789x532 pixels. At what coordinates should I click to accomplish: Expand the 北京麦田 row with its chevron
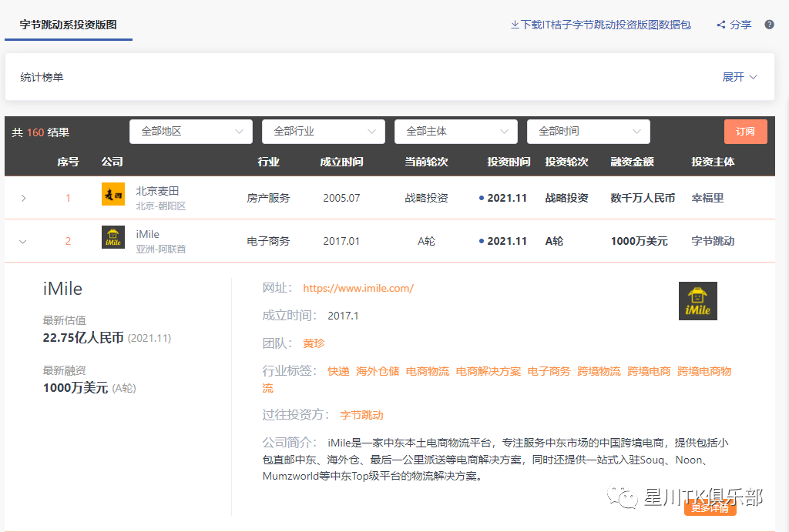[x=23, y=197]
